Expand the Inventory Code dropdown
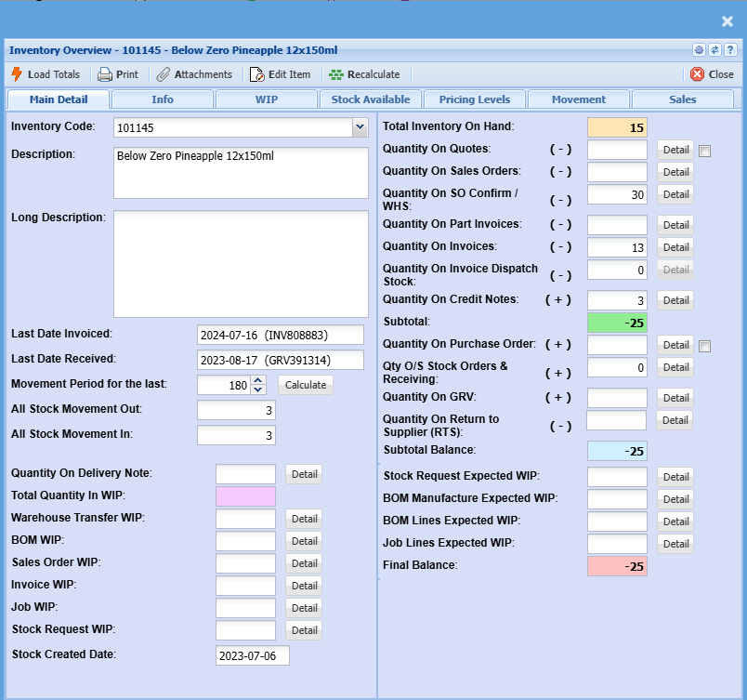Image resolution: width=747 pixels, height=700 pixels. point(360,128)
